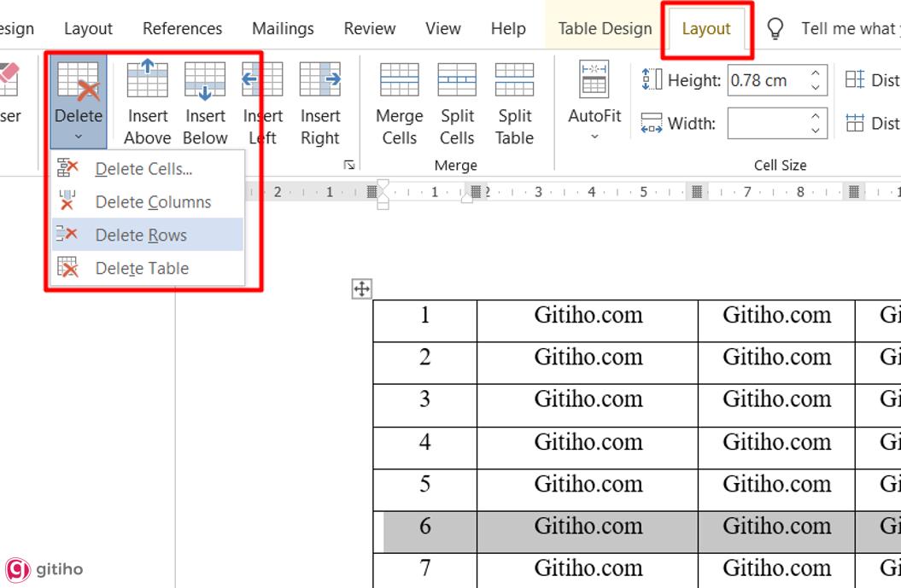
Task: Click the Delete Cells menu icon
Action: (x=67, y=167)
